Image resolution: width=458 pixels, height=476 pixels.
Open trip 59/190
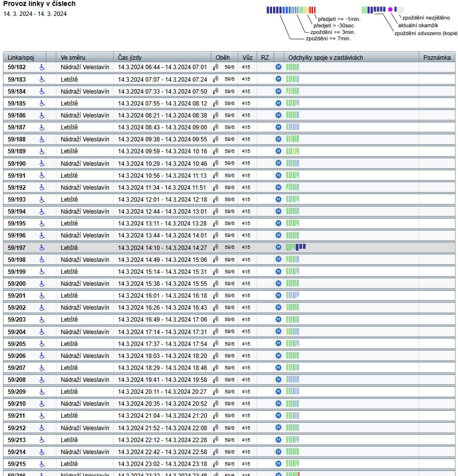(x=17, y=164)
